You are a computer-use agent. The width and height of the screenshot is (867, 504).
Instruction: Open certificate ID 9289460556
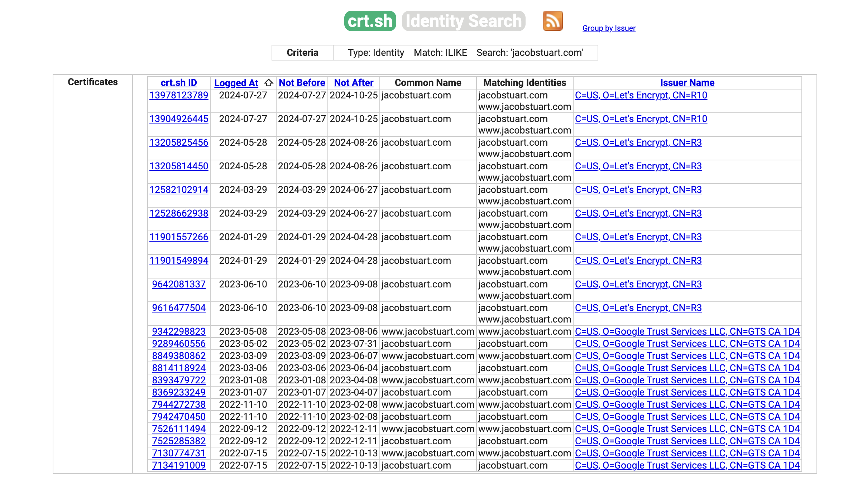[179, 344]
